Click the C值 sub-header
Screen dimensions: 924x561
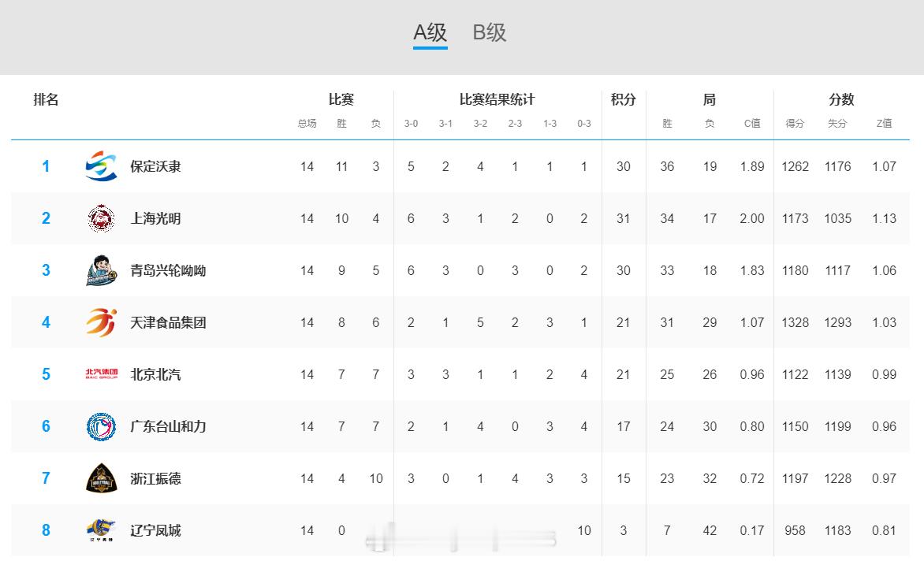752,124
